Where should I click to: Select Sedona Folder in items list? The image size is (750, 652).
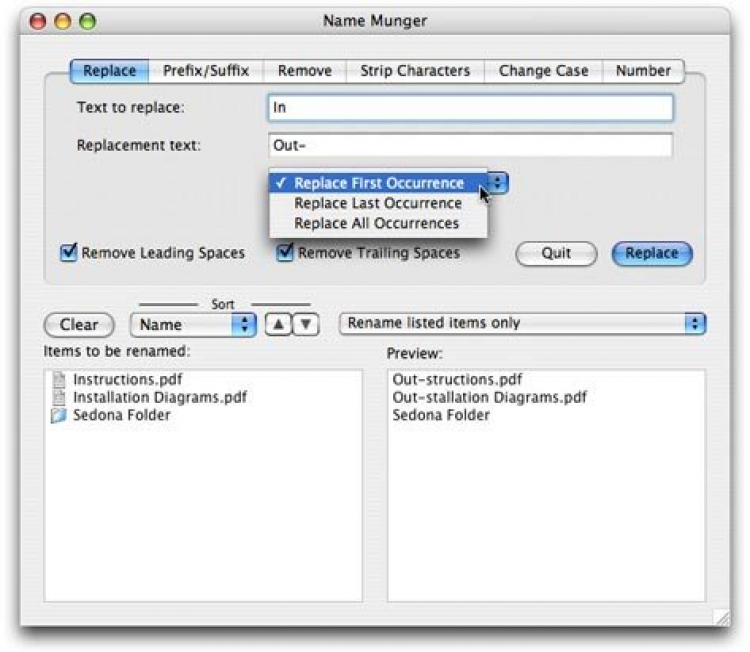pos(121,415)
